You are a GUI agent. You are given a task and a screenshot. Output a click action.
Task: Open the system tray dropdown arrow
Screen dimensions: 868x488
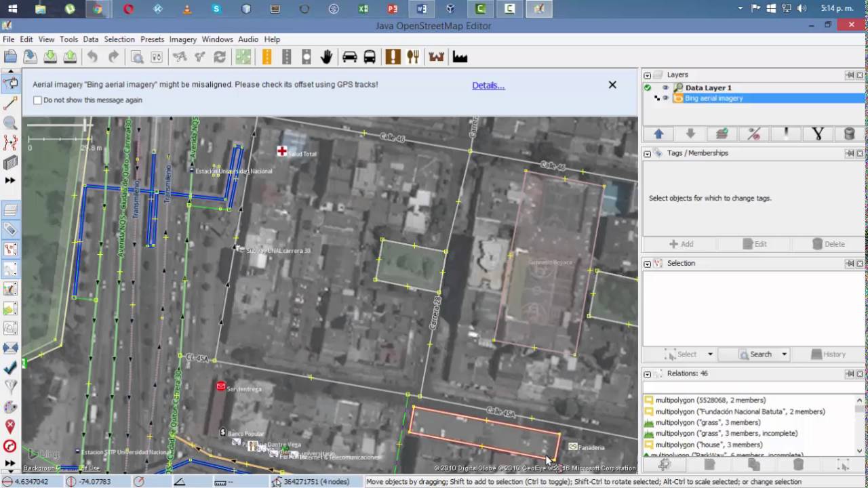(740, 9)
